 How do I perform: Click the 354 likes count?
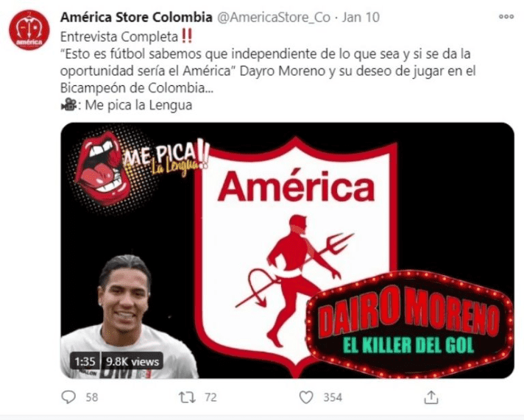(x=333, y=397)
